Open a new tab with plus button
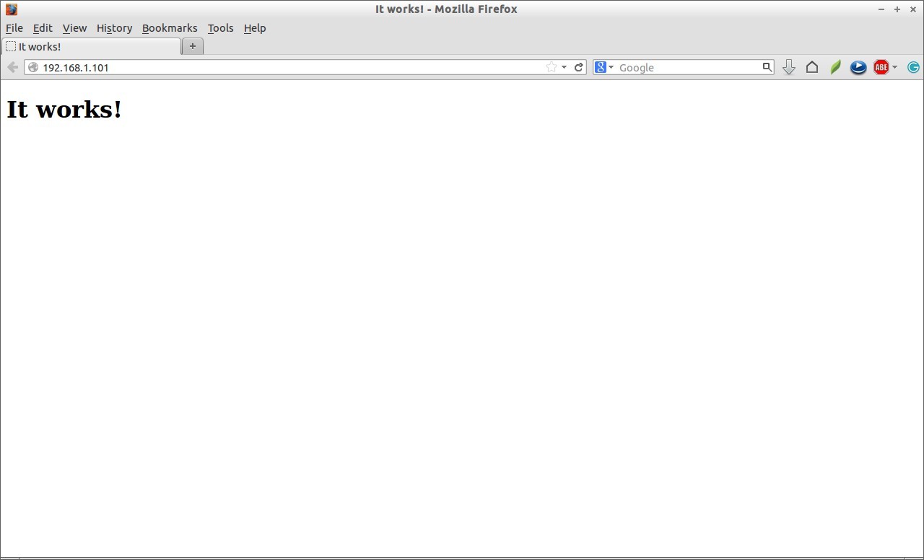This screenshot has height=560, width=924. [x=193, y=46]
